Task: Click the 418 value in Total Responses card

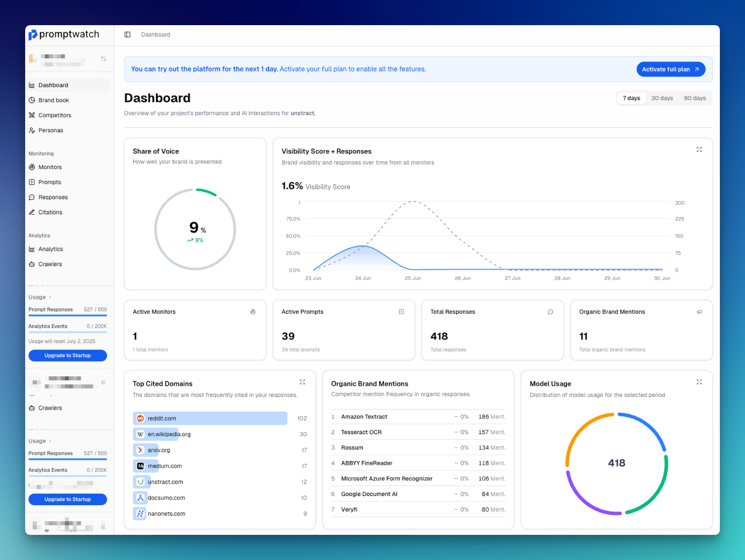Action: tap(439, 336)
